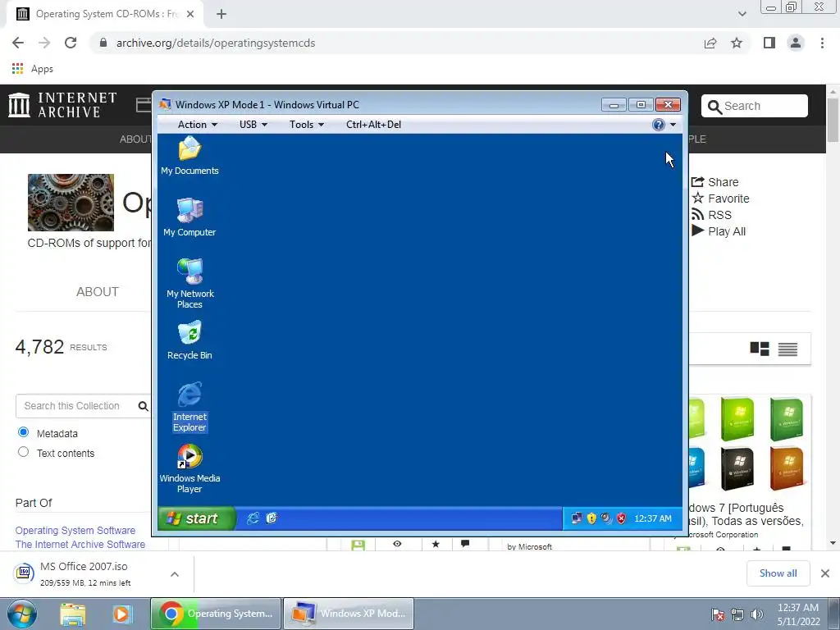Click the Show Desktop quick launch icon
Screen dimensions: 840x630
tap(272, 518)
